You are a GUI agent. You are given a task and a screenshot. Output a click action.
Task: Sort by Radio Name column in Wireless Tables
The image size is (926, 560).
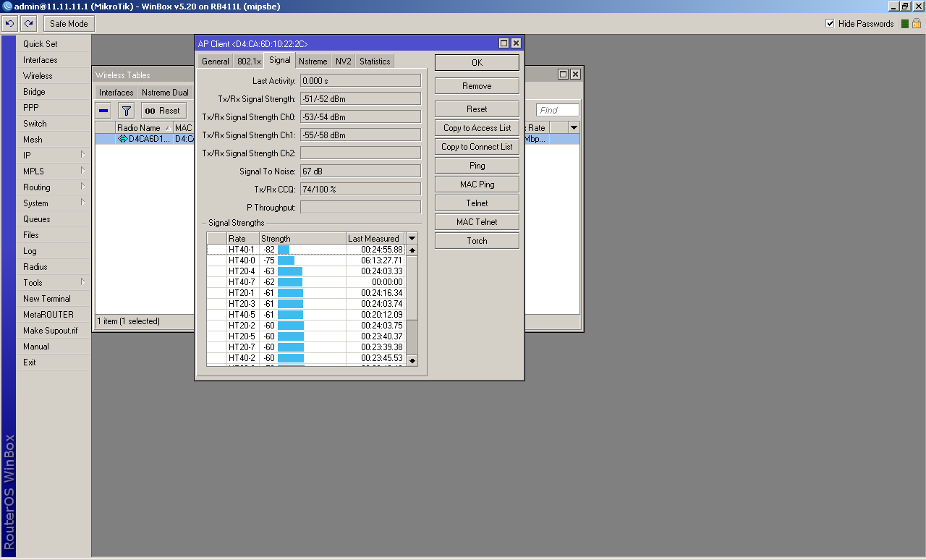144,128
